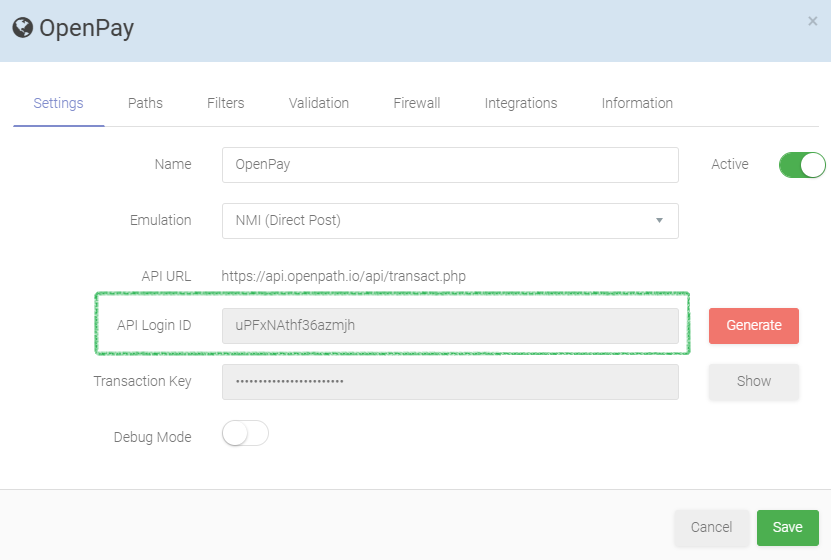Open the Firewall tab

[417, 103]
